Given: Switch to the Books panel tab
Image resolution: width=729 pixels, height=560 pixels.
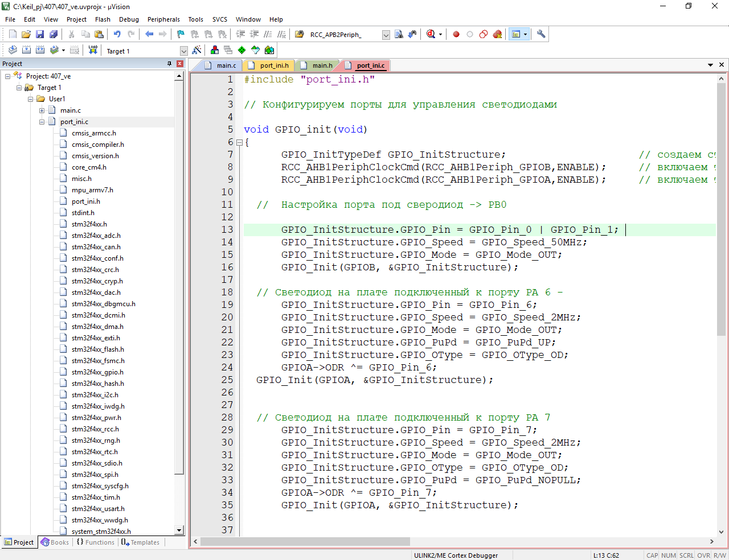Looking at the screenshot, I should click(x=55, y=542).
